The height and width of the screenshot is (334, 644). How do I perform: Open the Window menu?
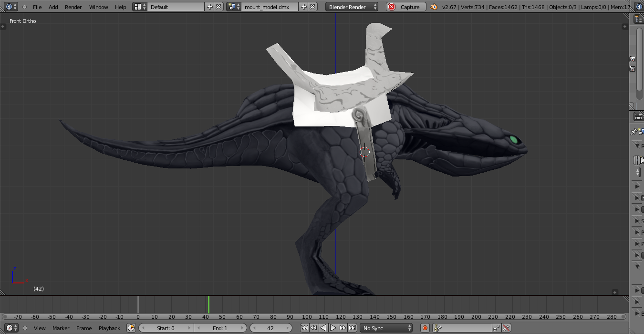tap(99, 7)
